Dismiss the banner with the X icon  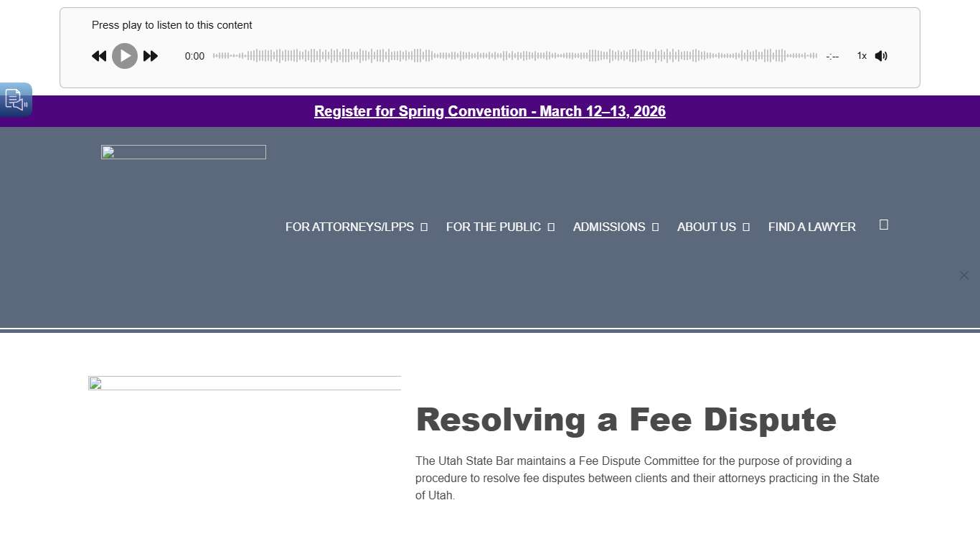coord(964,275)
